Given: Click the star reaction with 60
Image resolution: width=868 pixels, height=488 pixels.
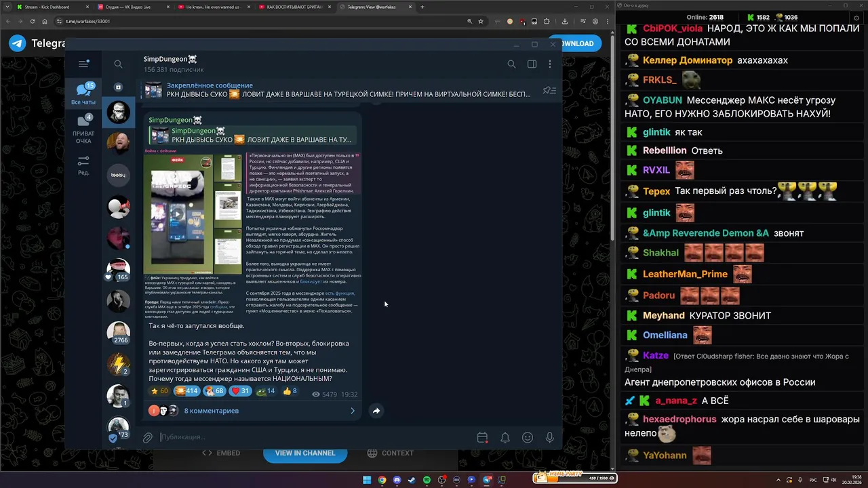Looking at the screenshot, I should (159, 391).
